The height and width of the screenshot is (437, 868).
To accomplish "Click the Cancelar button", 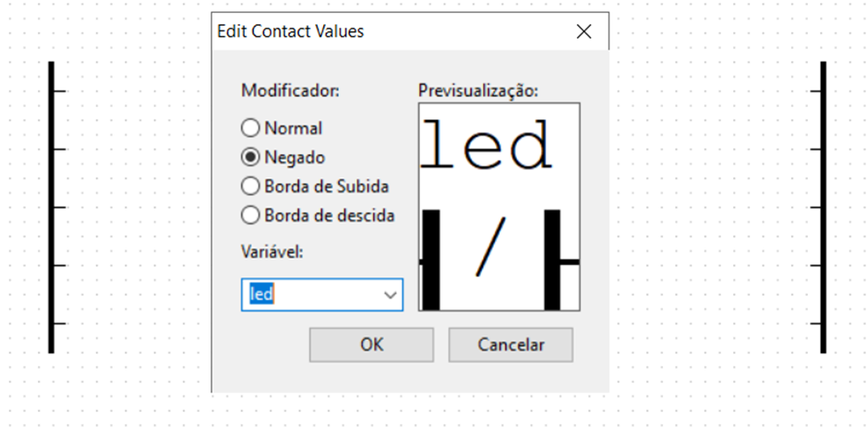I will (511, 345).
